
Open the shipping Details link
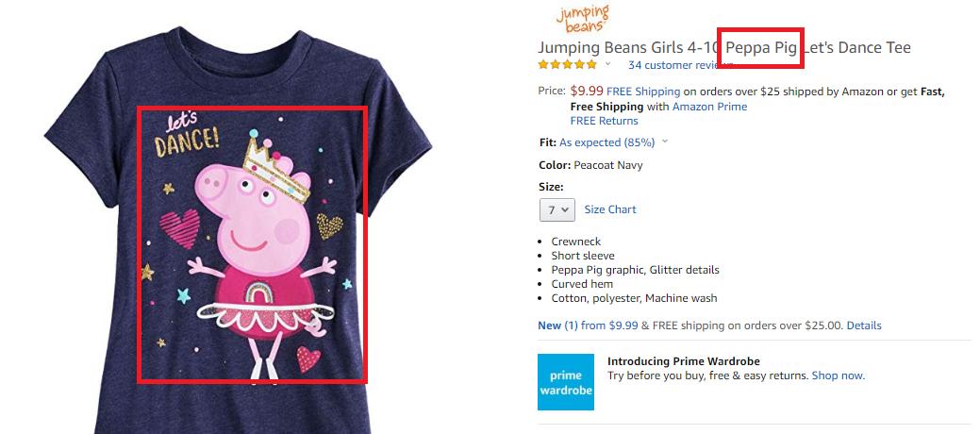point(864,325)
